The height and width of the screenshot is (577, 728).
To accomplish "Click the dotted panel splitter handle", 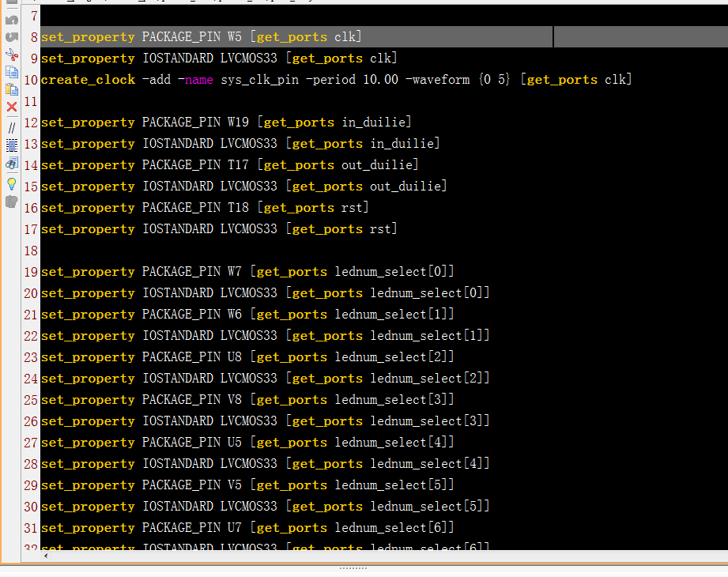I will tap(353, 568).
